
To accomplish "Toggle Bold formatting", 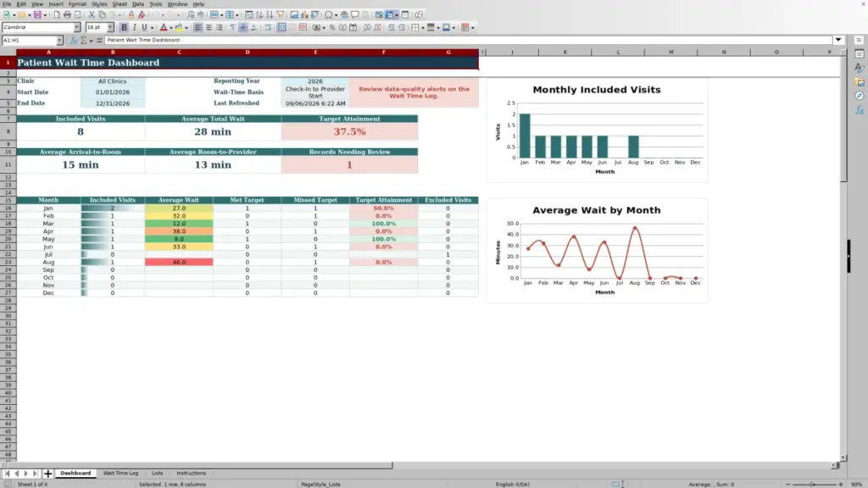I will pyautogui.click(x=124, y=27).
